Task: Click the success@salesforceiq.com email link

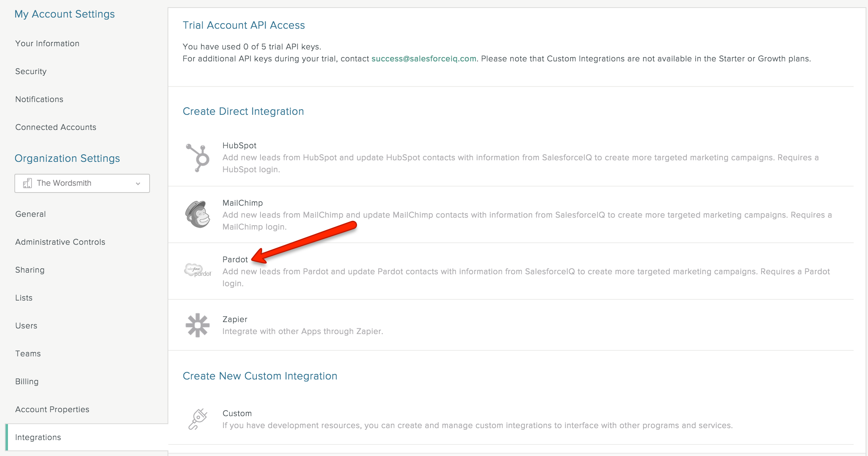Action: tap(424, 59)
